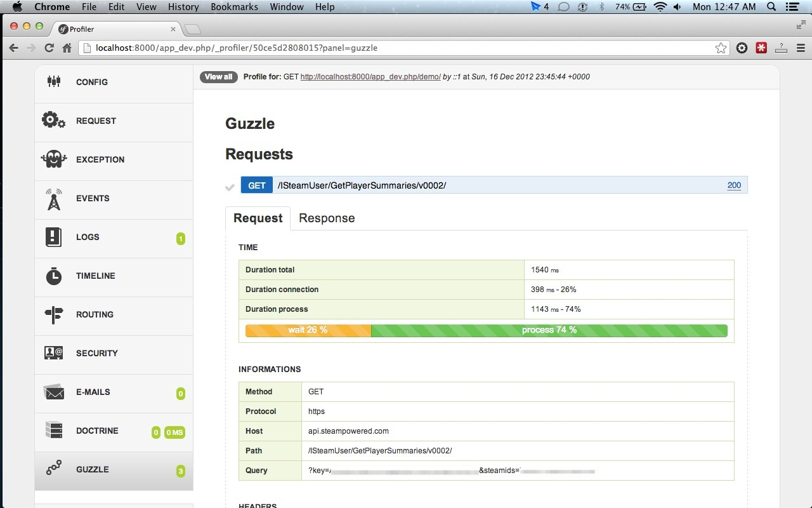Click the gear extension icon in toolbar
The width and height of the screenshot is (812, 508).
(742, 48)
